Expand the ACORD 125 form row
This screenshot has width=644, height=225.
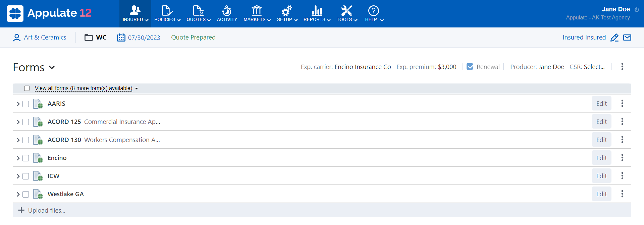18,122
